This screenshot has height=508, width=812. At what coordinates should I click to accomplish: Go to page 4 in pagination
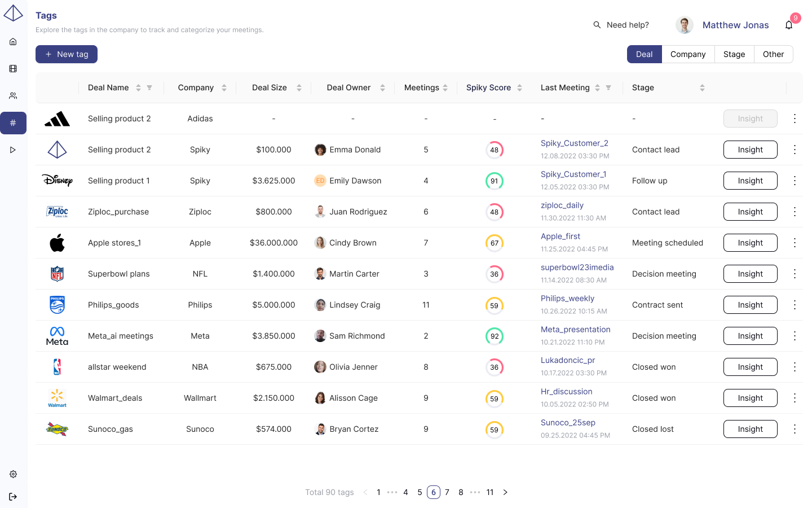(x=405, y=492)
